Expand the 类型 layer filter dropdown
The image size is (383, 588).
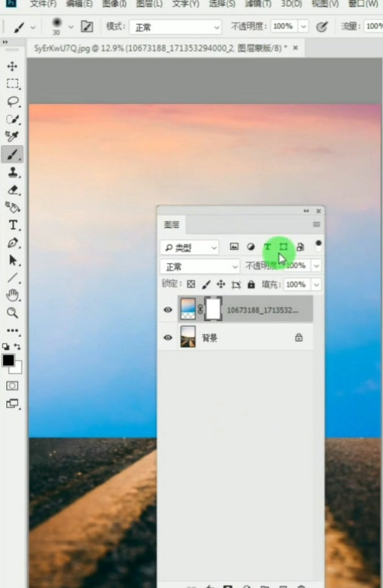click(x=189, y=247)
